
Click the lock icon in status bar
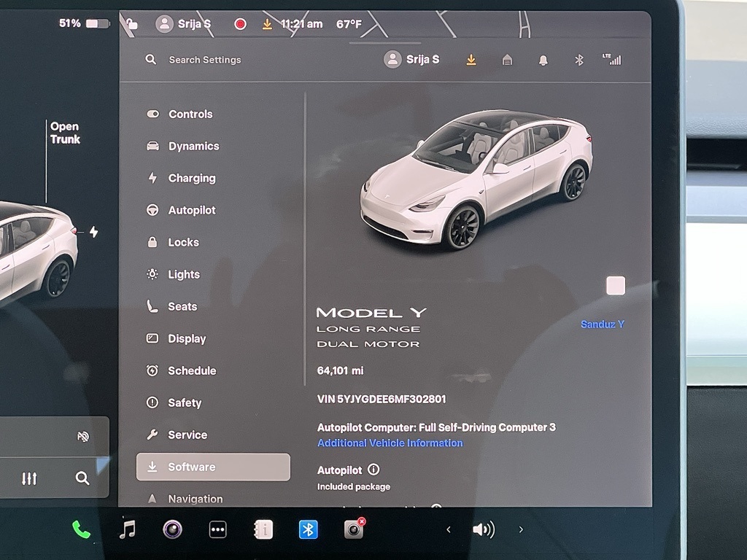pos(132,23)
